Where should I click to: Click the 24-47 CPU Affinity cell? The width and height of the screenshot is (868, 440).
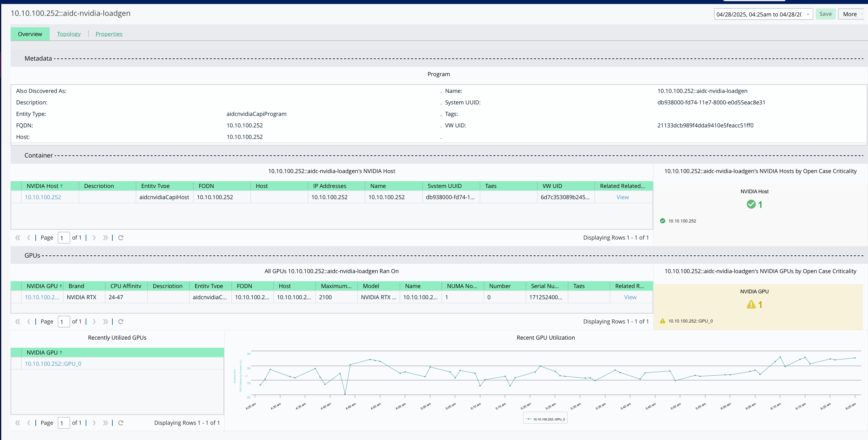point(126,297)
